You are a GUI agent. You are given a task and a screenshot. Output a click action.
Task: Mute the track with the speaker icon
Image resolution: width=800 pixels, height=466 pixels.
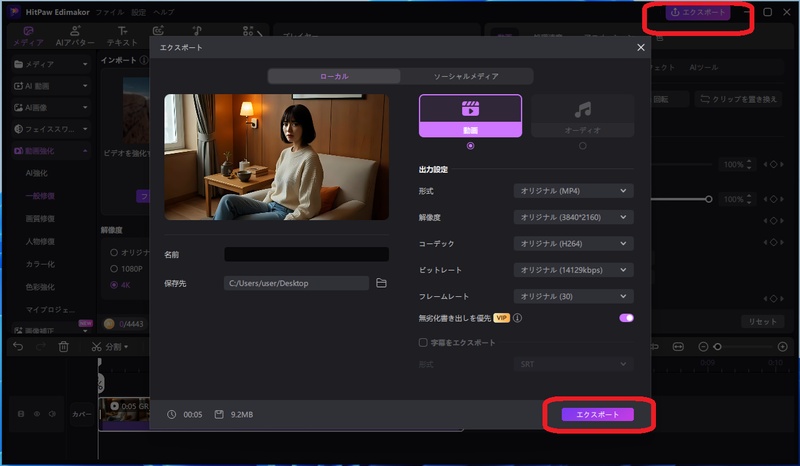point(53,414)
